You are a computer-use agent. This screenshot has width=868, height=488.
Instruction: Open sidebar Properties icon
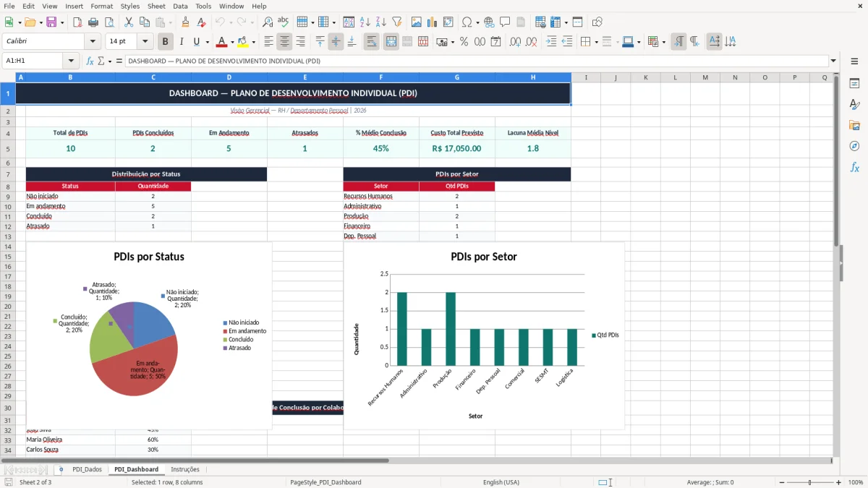click(854, 83)
